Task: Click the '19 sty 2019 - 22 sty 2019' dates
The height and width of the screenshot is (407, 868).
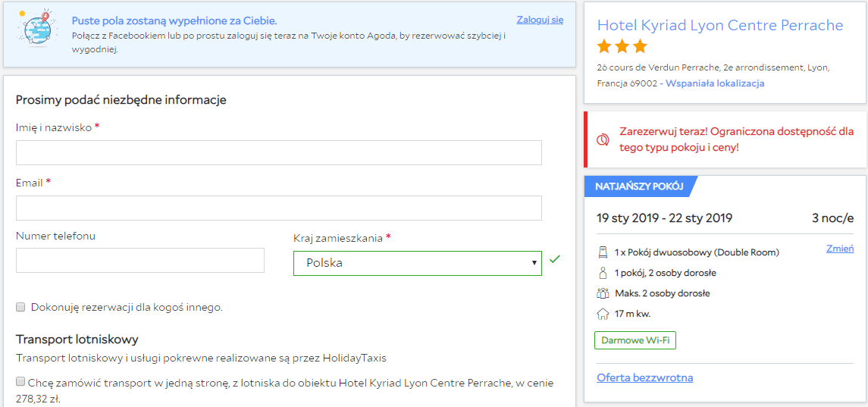Action: [664, 218]
